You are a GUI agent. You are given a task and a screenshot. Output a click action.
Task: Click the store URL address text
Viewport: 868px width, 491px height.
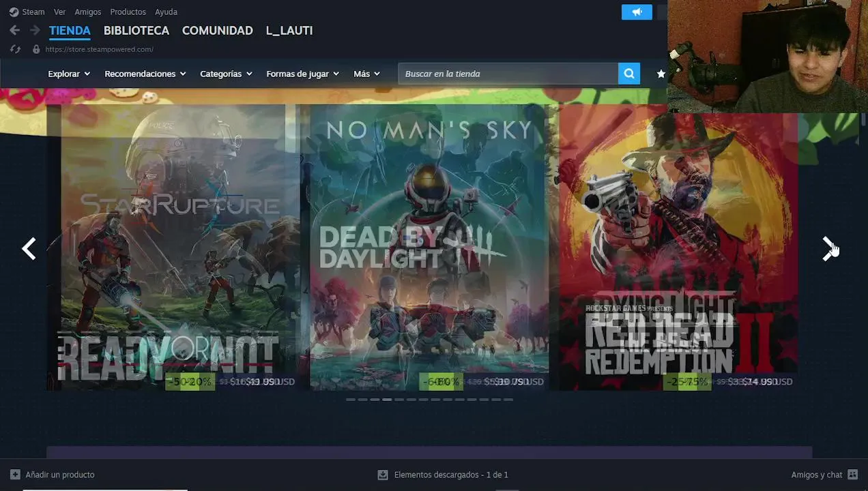(99, 49)
